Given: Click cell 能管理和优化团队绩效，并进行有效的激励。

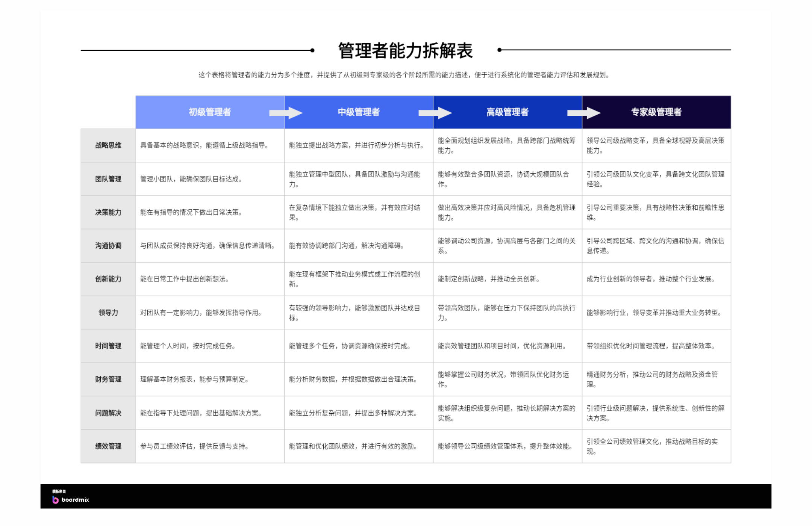Looking at the screenshot, I should click(359, 446).
